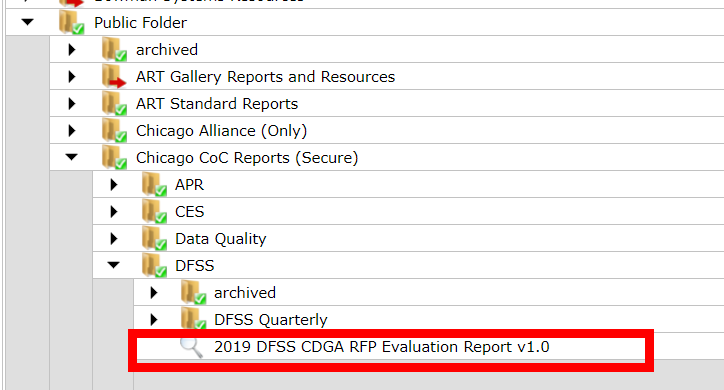724x390 pixels.
Task: Expand the ART Standard Reports arrow
Action: [72, 103]
